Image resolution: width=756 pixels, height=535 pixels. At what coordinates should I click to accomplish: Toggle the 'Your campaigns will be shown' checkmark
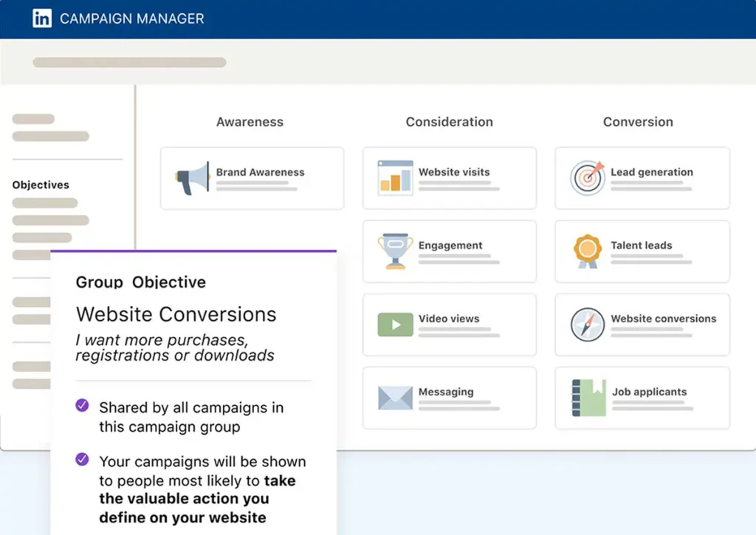click(82, 460)
